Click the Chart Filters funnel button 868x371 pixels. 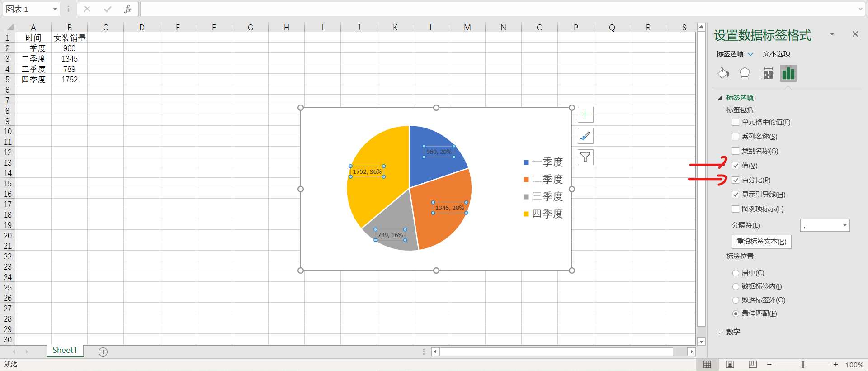coord(585,157)
